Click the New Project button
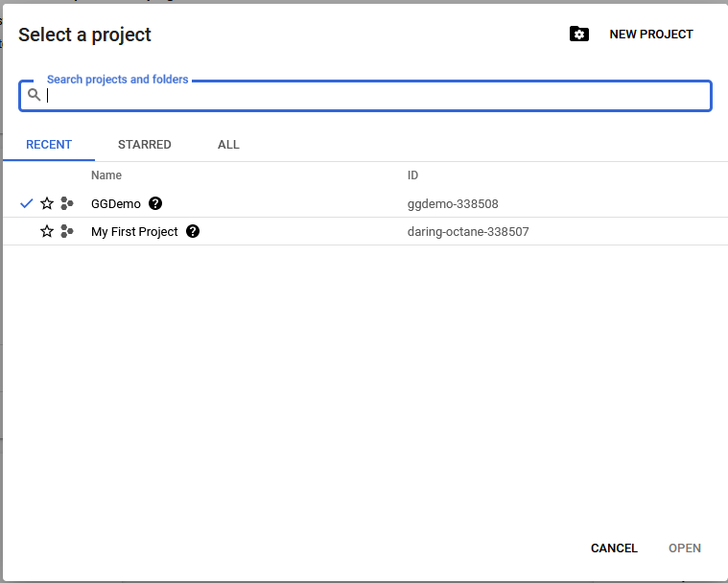This screenshot has width=728, height=583. (x=650, y=35)
